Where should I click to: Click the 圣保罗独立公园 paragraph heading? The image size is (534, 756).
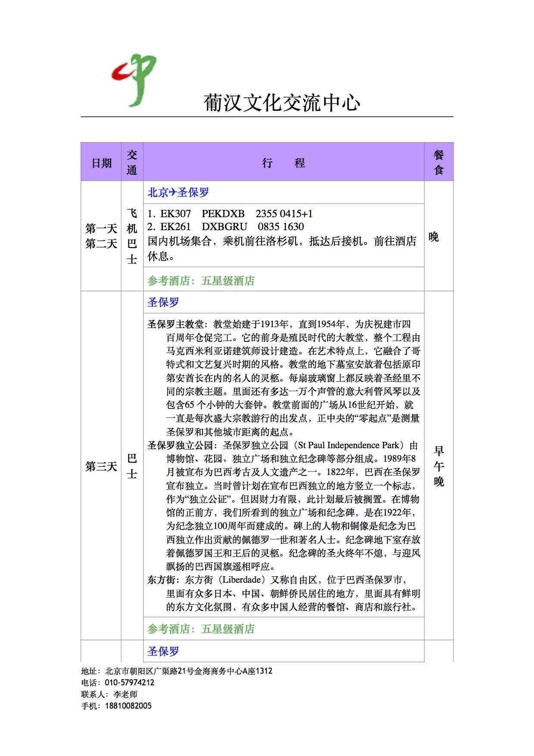[x=180, y=445]
